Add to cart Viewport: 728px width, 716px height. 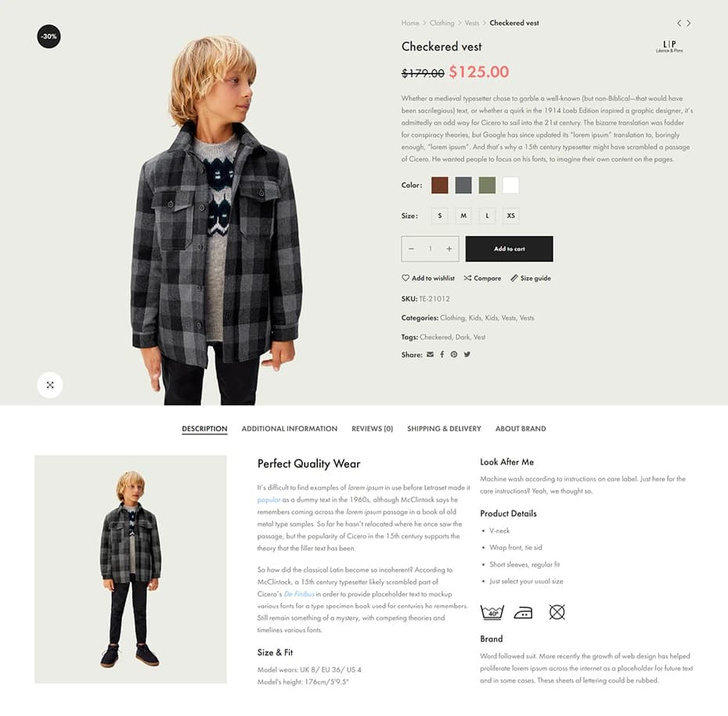(510, 249)
